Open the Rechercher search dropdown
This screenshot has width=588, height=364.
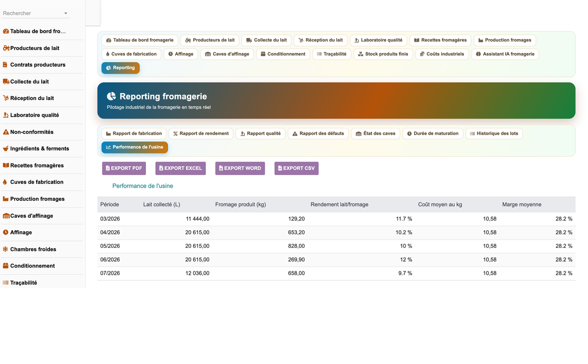click(x=36, y=13)
